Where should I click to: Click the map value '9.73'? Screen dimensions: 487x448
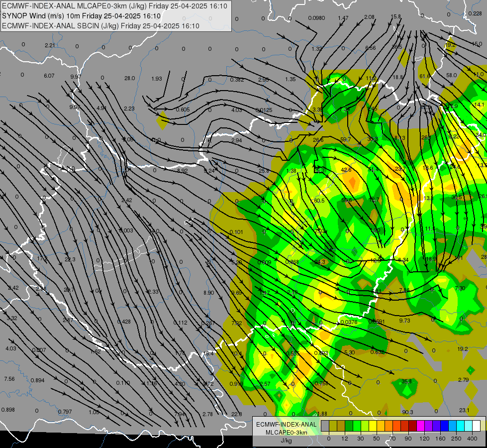click(x=405, y=321)
